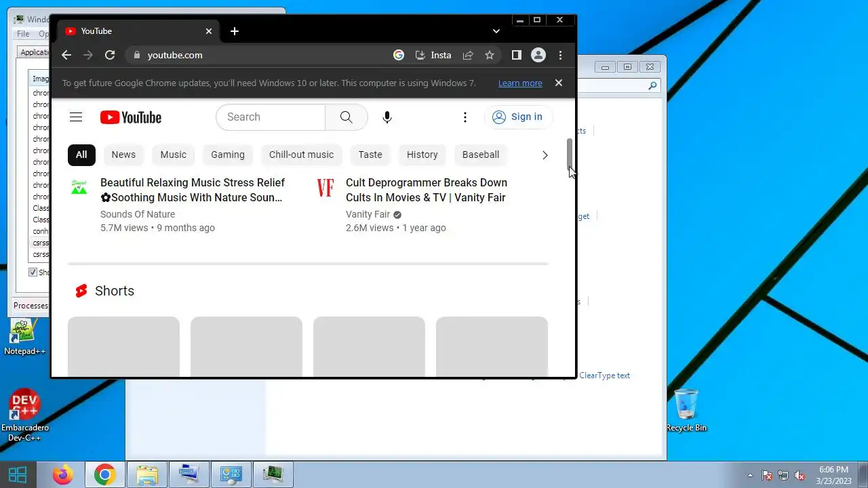Click the magnifier search button on YouTube
The height and width of the screenshot is (488, 868).
click(x=347, y=117)
